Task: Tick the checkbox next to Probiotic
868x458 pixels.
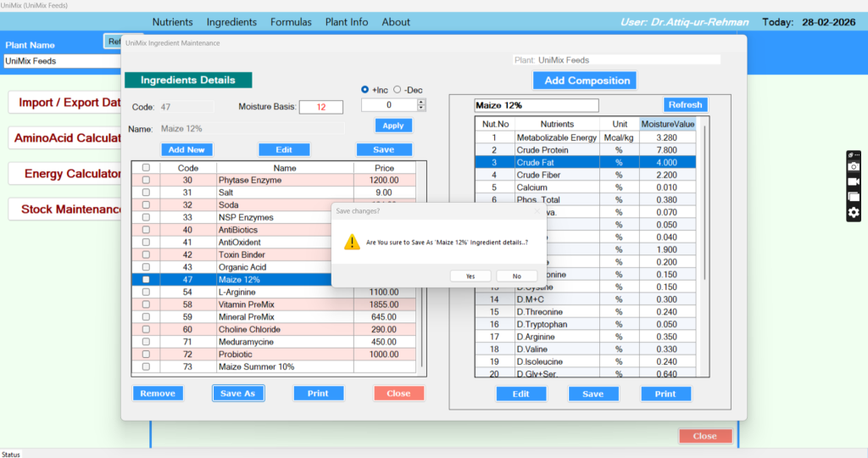Action: point(146,355)
